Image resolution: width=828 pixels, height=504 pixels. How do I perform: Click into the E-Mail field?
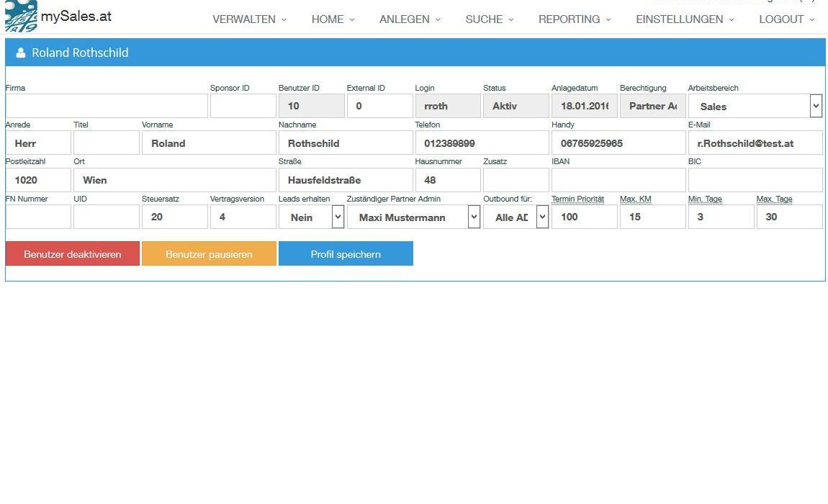tap(755, 143)
